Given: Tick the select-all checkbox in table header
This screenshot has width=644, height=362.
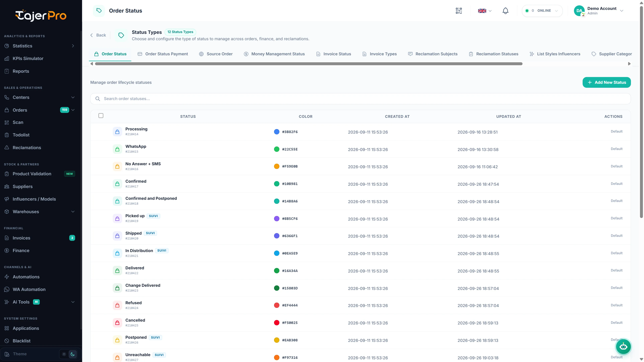Looking at the screenshot, I should [x=101, y=116].
